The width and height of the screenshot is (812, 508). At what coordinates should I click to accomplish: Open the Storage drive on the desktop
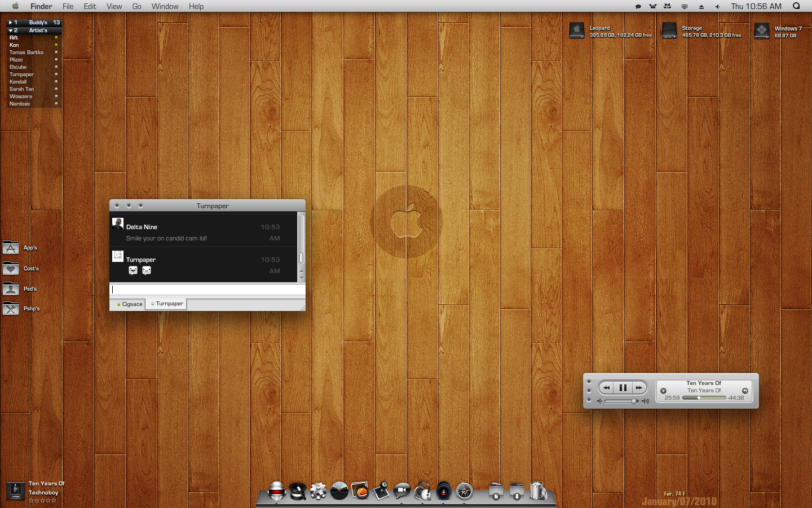coord(669,30)
